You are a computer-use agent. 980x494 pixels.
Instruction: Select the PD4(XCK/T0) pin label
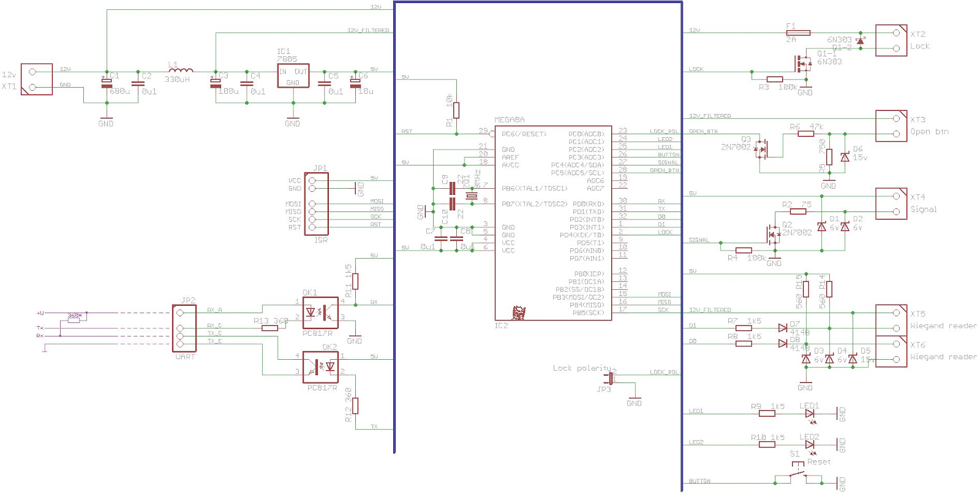tap(581, 235)
